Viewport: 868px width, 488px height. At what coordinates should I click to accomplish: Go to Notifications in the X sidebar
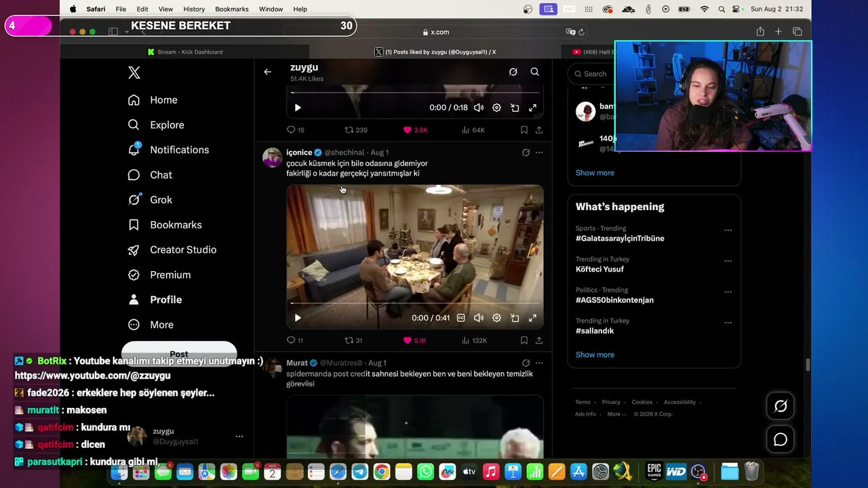point(170,150)
